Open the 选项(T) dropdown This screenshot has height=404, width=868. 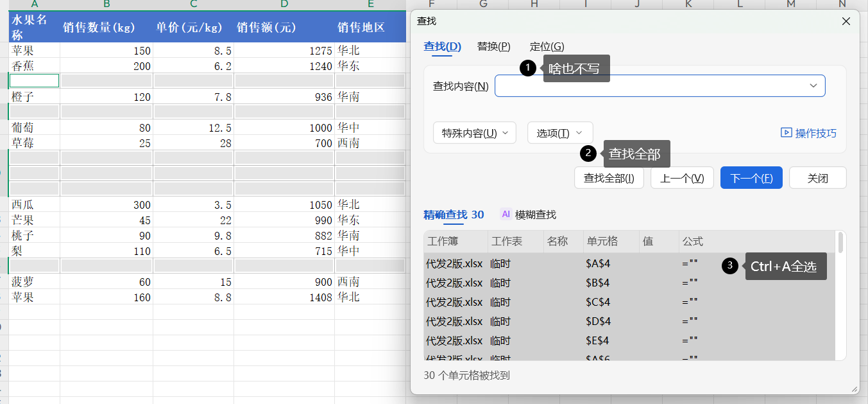click(x=560, y=133)
